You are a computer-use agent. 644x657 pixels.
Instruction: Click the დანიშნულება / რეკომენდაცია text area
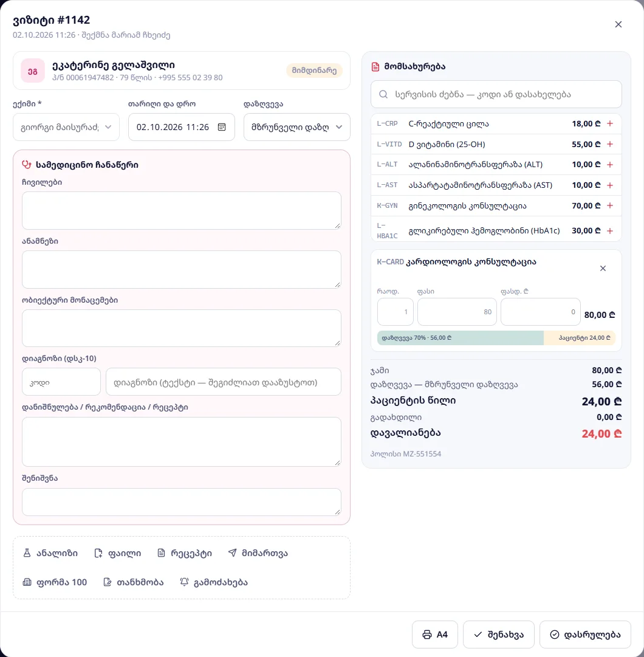click(182, 442)
